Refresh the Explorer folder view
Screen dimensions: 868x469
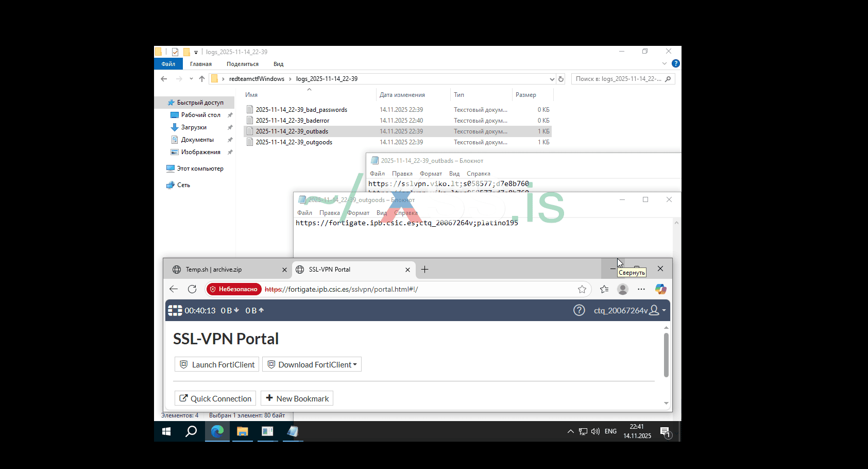(x=561, y=79)
